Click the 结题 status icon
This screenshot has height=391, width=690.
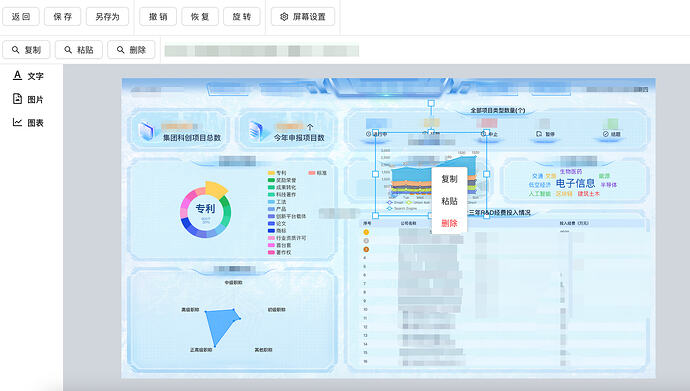[606, 134]
